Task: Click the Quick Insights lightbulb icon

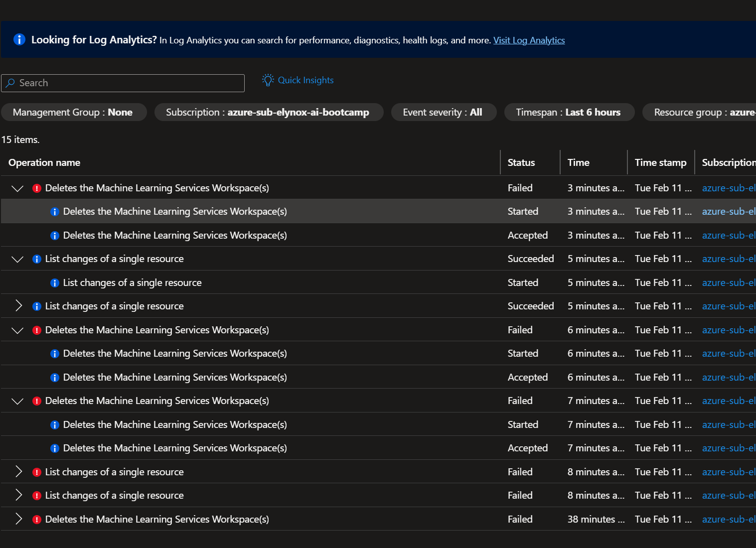Action: pyautogui.click(x=268, y=80)
